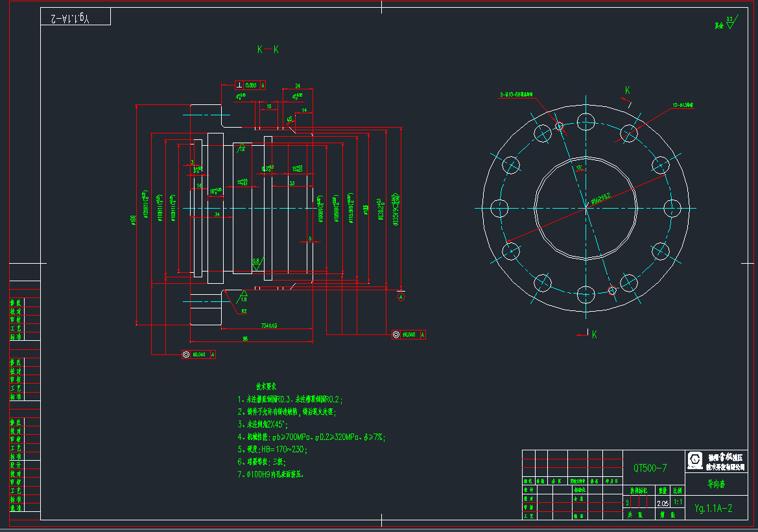The image size is (758, 532).
Task: Click the 73±0.03 dimension text
Action: [268, 325]
